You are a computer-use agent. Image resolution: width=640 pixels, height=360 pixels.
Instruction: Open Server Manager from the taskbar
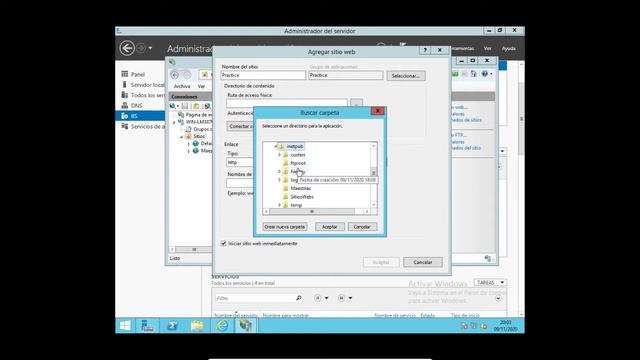point(147,325)
